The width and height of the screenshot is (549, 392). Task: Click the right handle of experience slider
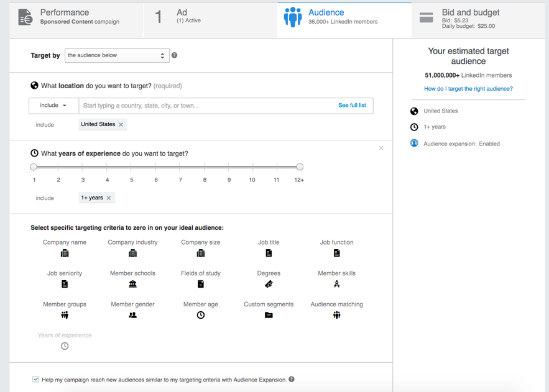point(300,166)
